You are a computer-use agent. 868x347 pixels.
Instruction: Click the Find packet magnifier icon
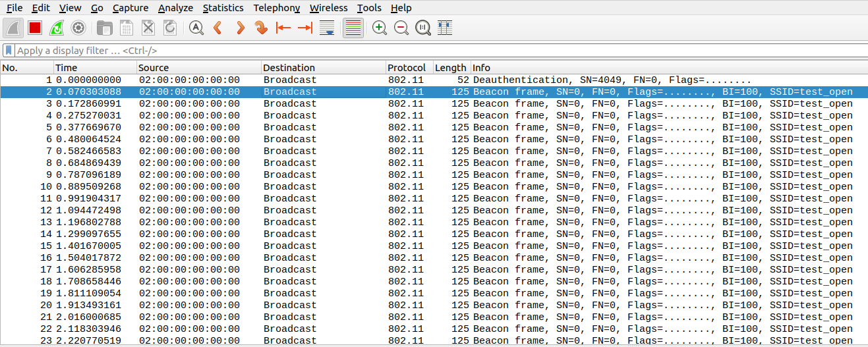(196, 28)
